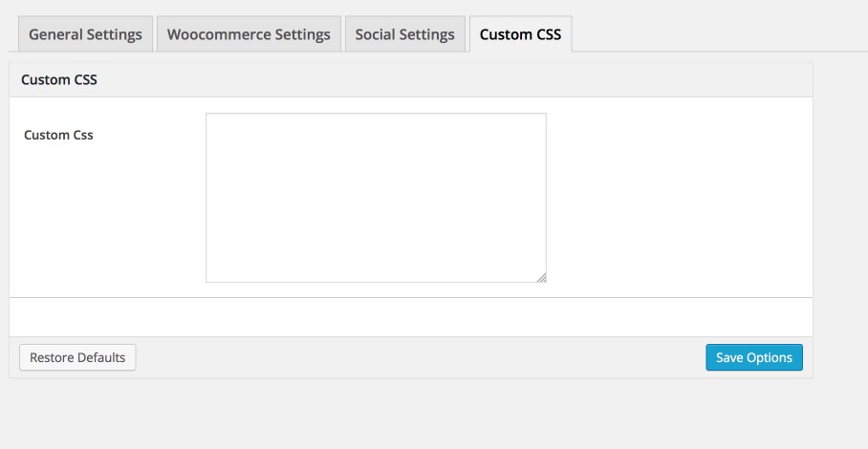This screenshot has width=868, height=449.
Task: Focus the Custom Css text area
Action: coord(376,198)
